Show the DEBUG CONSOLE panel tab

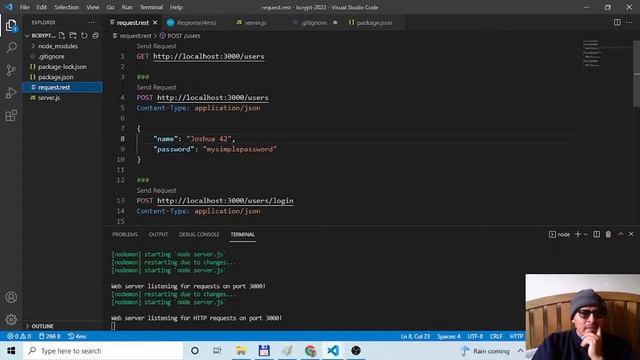199,234
